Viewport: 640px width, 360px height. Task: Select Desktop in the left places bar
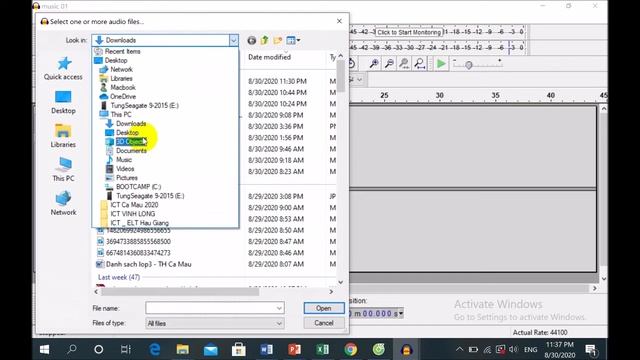(63, 102)
